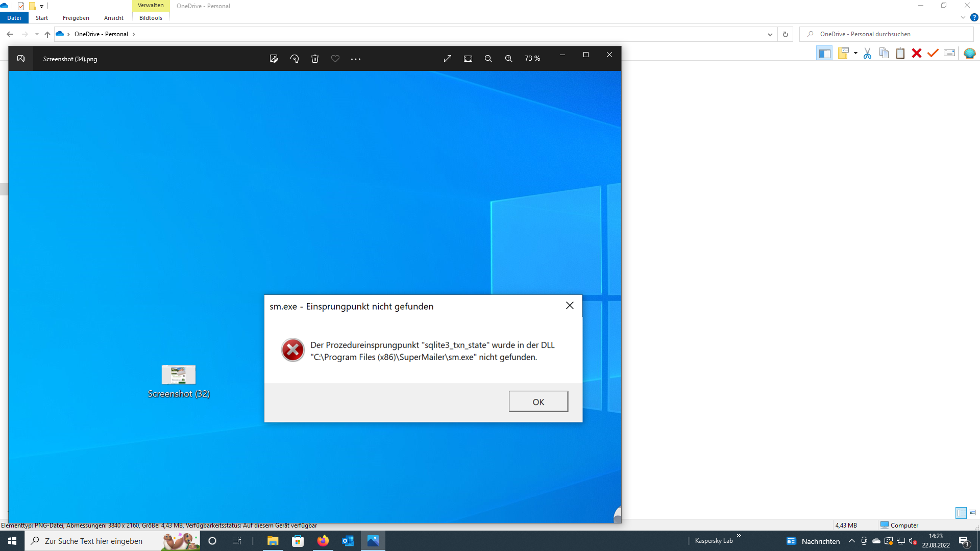Click the Screenshot (32) desktop icon in image
The width and height of the screenshot is (980, 551).
179,382
